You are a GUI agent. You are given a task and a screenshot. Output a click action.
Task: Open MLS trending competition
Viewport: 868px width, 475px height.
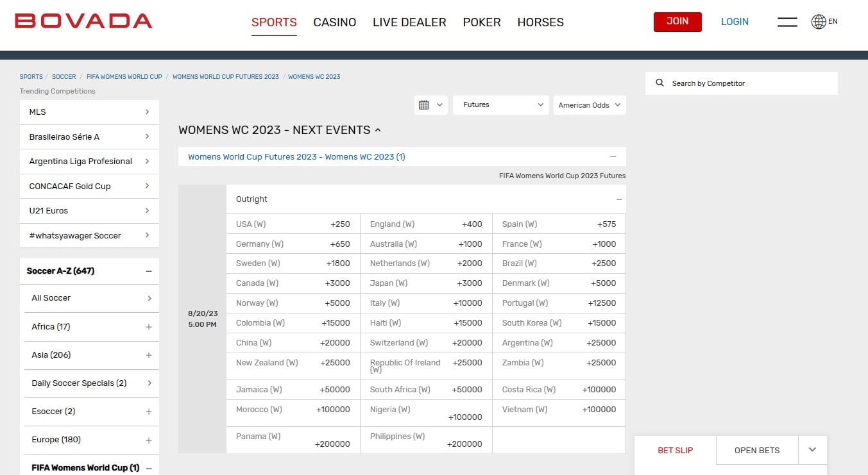pyautogui.click(x=89, y=112)
